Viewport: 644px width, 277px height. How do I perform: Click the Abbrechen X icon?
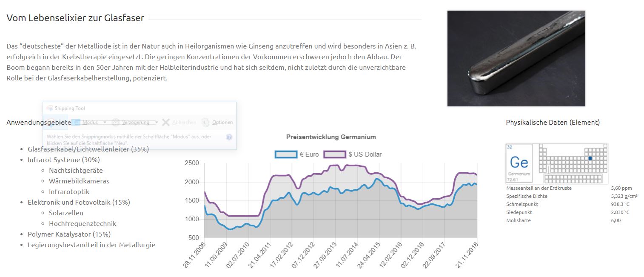point(166,123)
